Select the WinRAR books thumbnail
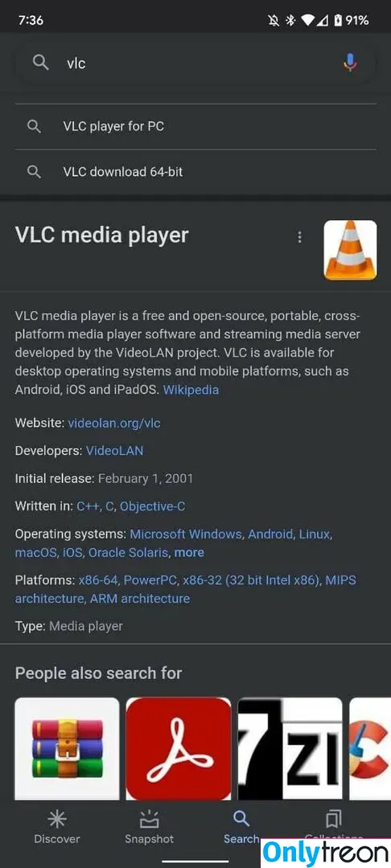This screenshot has width=391, height=868. 67,748
